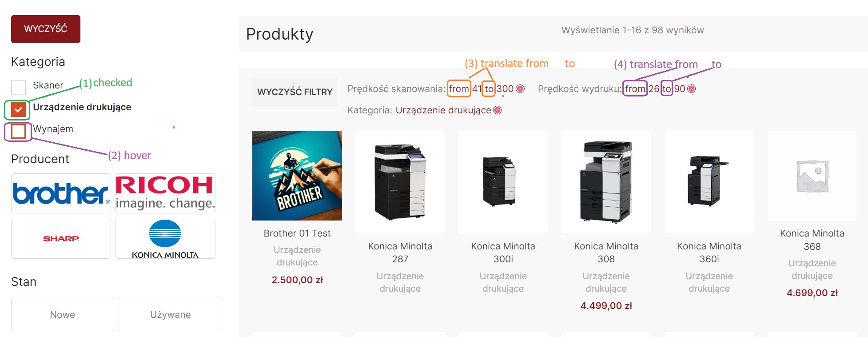The image size is (868, 337).
Task: Filter by Konica Minolta producer logo
Action: coord(165,239)
